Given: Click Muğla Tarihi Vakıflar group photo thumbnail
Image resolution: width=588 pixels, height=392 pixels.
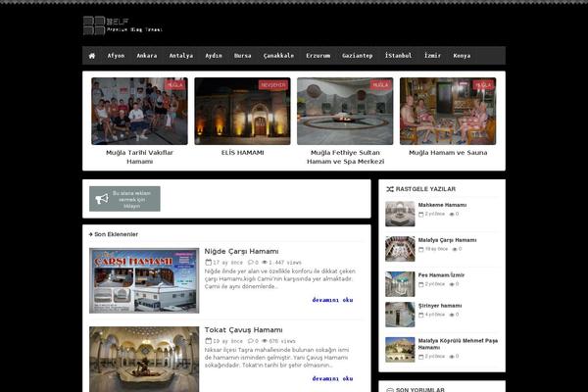Looking at the screenshot, I should click(139, 111).
